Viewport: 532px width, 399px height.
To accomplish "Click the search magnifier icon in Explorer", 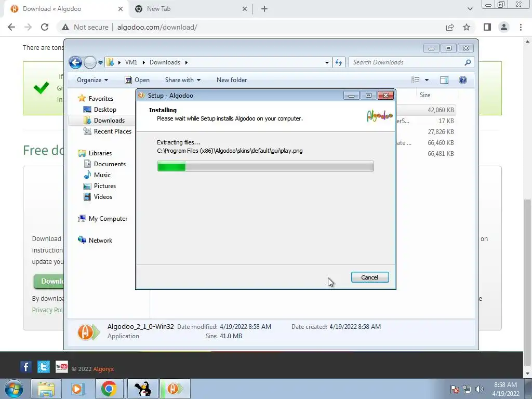I will (468, 62).
